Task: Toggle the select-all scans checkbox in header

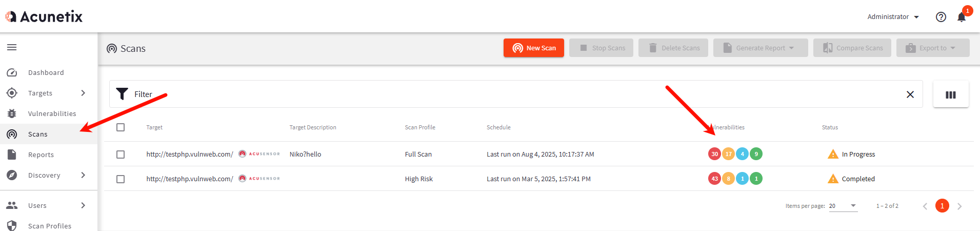Action: (121, 127)
